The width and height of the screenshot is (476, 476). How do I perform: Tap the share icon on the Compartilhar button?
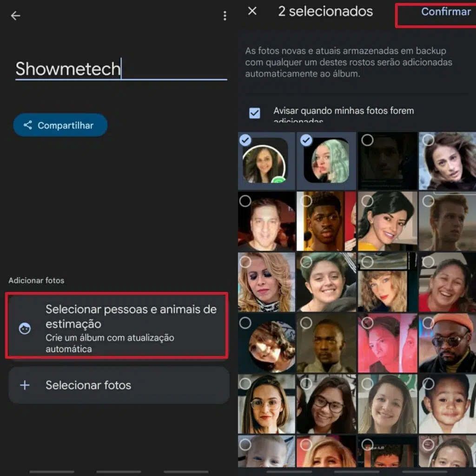(27, 125)
